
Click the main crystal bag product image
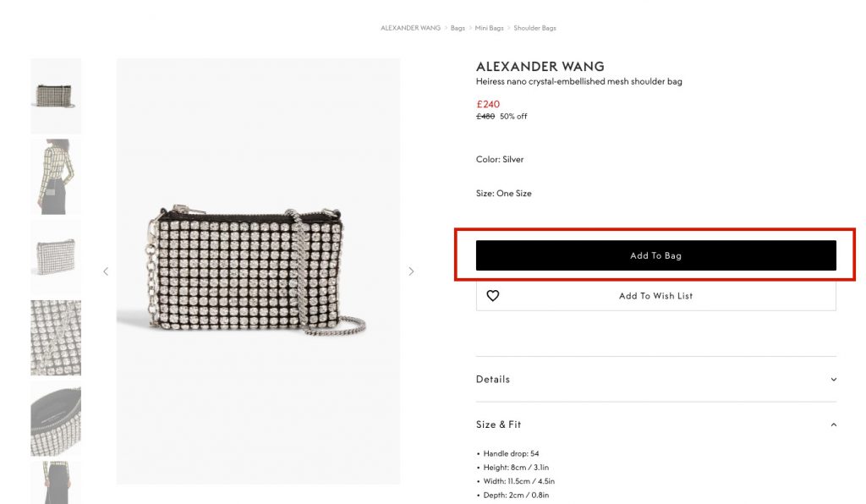(258, 271)
